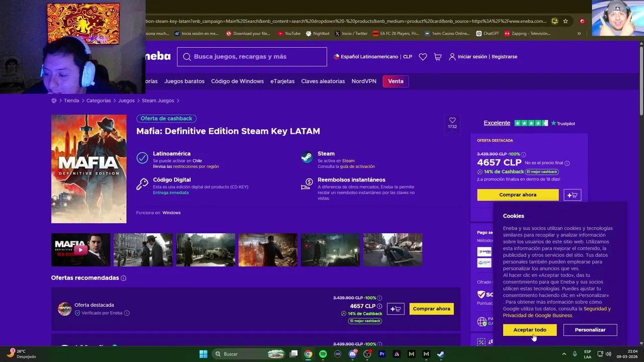Open restricciones por región link
This screenshot has height=362, width=644.
pos(196,166)
